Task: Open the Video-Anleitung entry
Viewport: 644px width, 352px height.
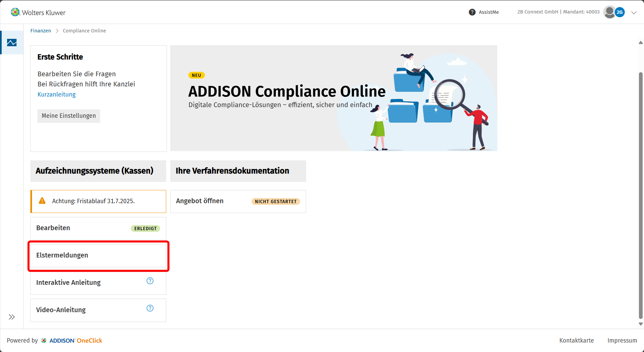Action: click(98, 310)
